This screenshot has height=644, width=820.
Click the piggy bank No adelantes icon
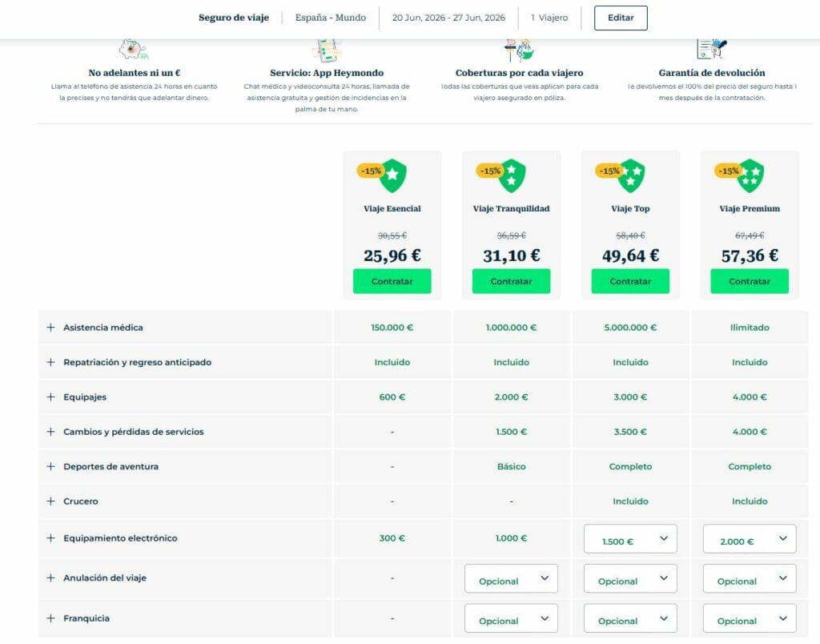click(134, 50)
